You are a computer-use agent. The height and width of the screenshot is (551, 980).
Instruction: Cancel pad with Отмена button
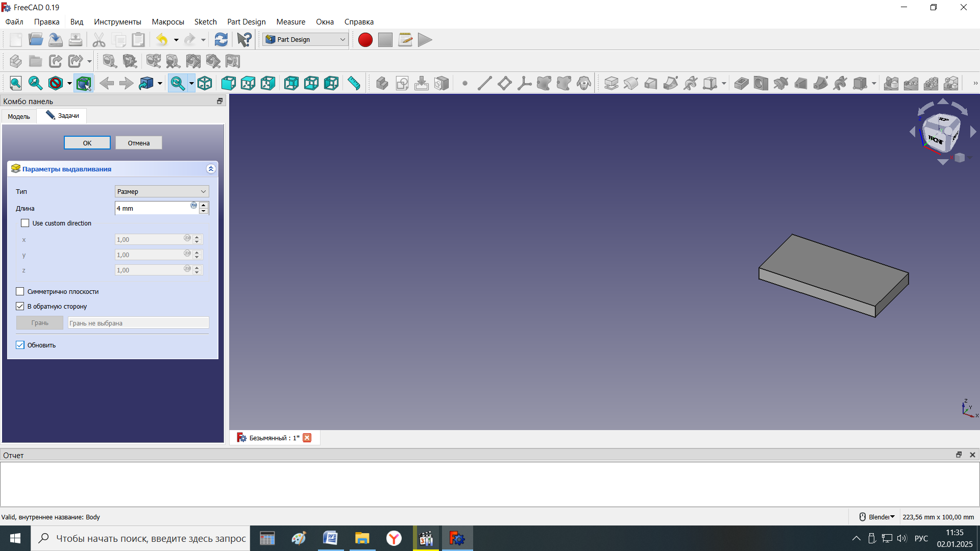(139, 143)
